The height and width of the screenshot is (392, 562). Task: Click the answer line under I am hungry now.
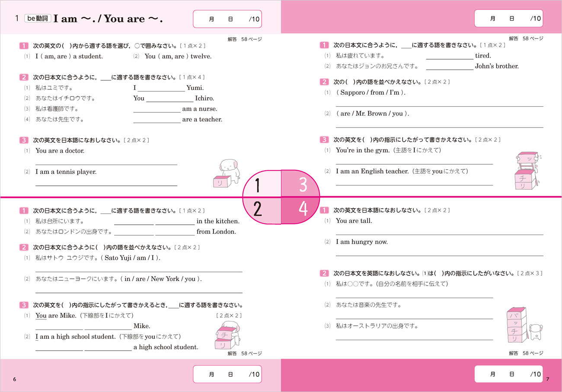tap(440, 256)
